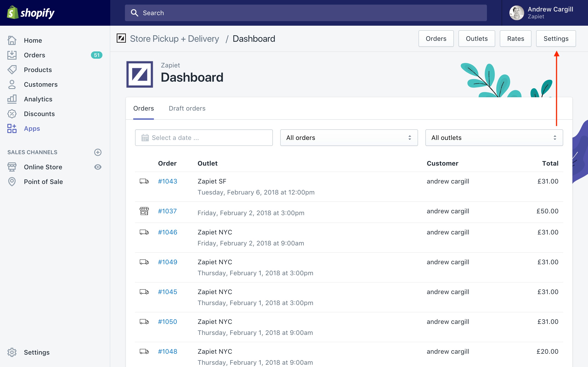Click the Products tag icon
The width and height of the screenshot is (588, 367).
12,70
